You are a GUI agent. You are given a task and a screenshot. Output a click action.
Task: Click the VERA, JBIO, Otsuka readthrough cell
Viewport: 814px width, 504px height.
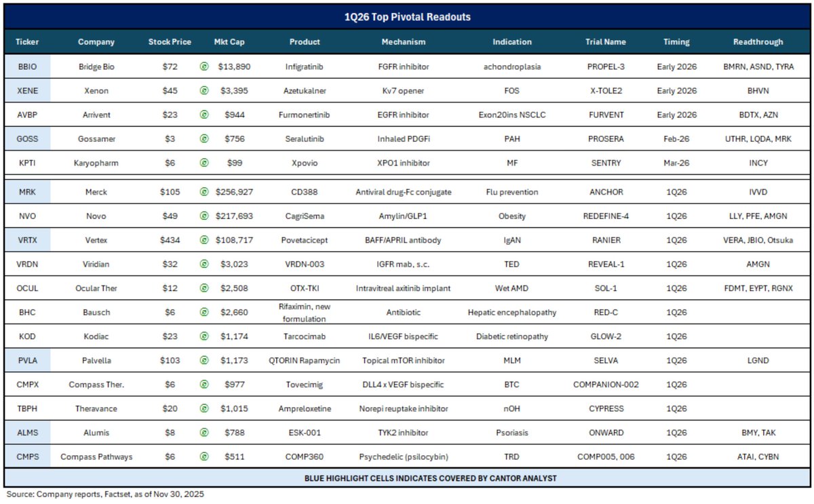(x=758, y=240)
